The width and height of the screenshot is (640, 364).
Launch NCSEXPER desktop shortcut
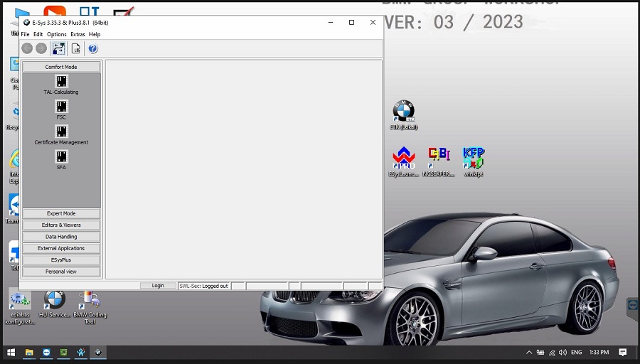click(x=438, y=161)
